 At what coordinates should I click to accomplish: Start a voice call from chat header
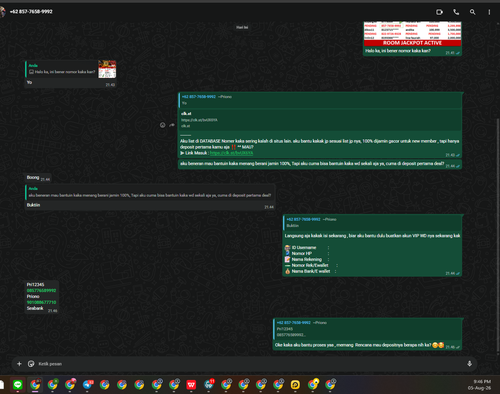(x=456, y=12)
